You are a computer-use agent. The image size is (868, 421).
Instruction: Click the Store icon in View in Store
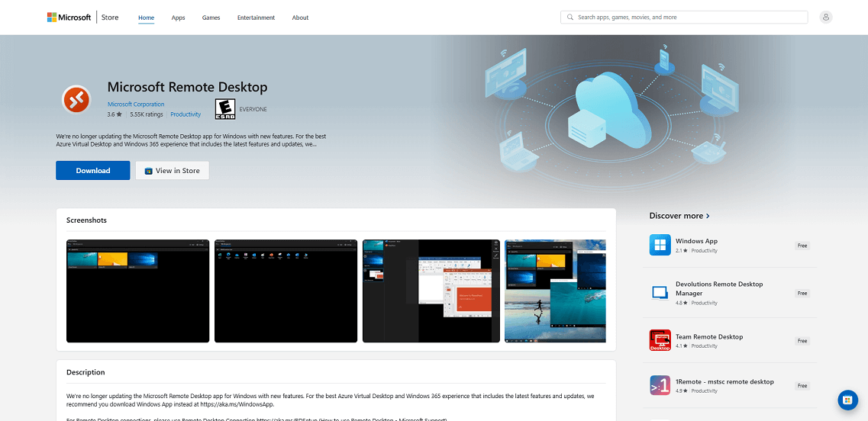coord(148,171)
